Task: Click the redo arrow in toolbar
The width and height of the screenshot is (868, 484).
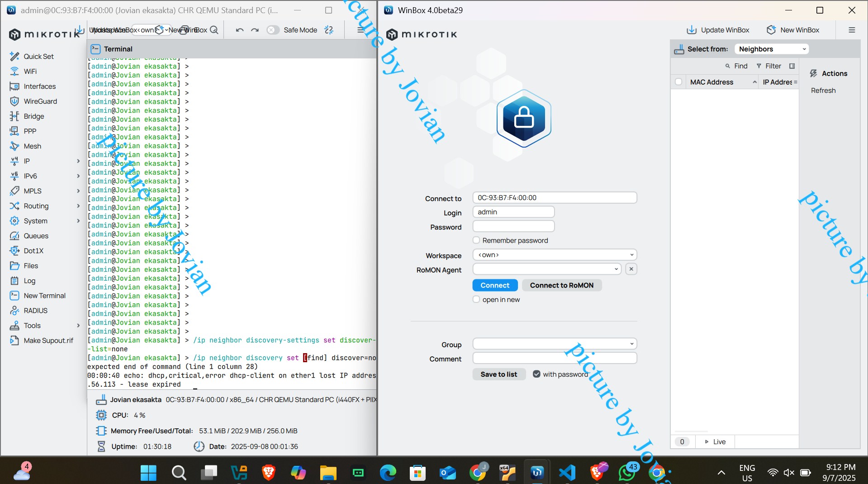Action: coord(255,30)
